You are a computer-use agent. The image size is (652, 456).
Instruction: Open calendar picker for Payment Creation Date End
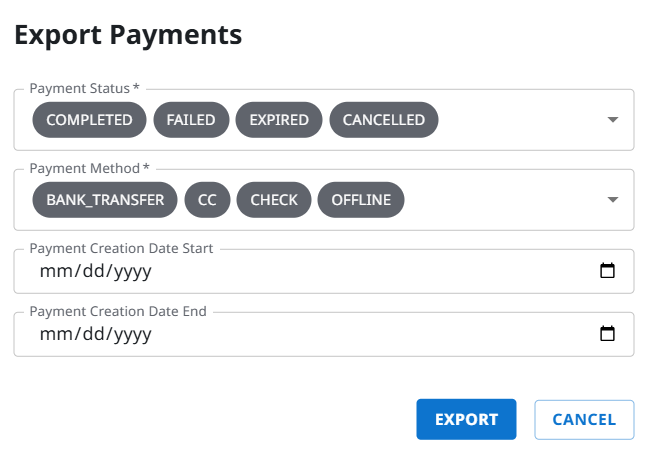[x=607, y=334]
